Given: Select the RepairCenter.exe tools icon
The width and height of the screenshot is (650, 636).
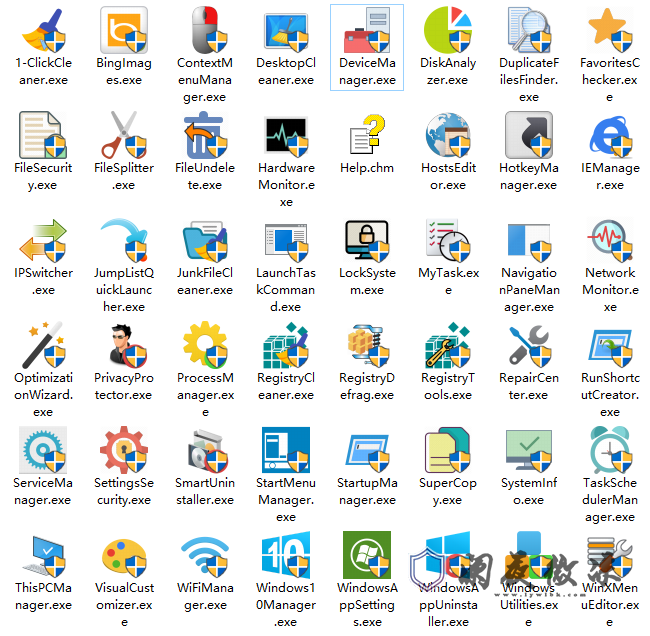Looking at the screenshot, I should click(x=529, y=345).
